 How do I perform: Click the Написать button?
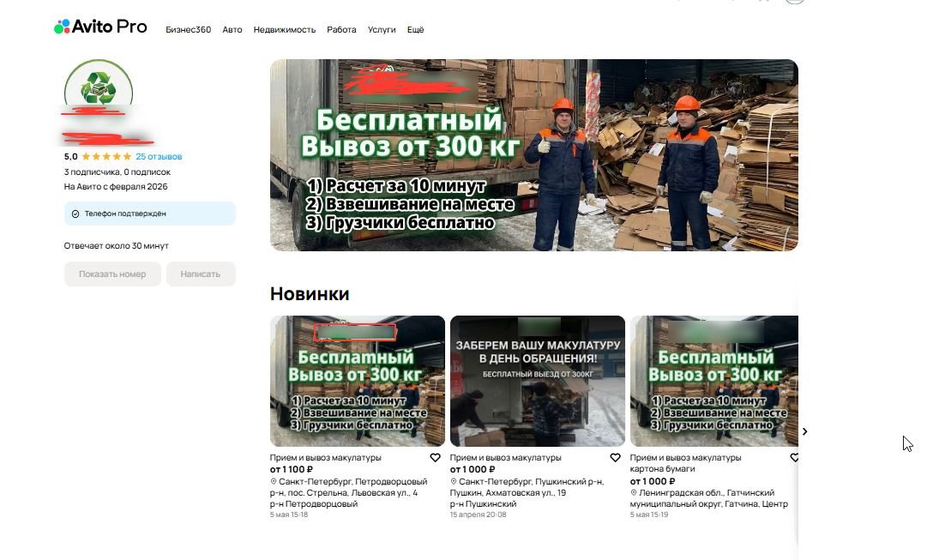[201, 274]
